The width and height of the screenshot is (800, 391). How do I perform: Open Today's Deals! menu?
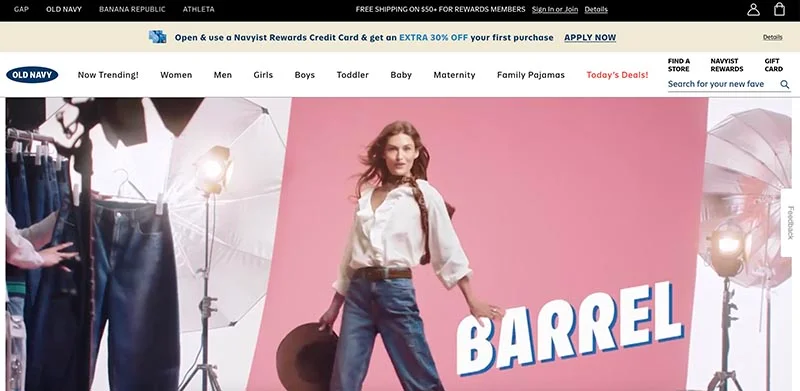click(617, 75)
